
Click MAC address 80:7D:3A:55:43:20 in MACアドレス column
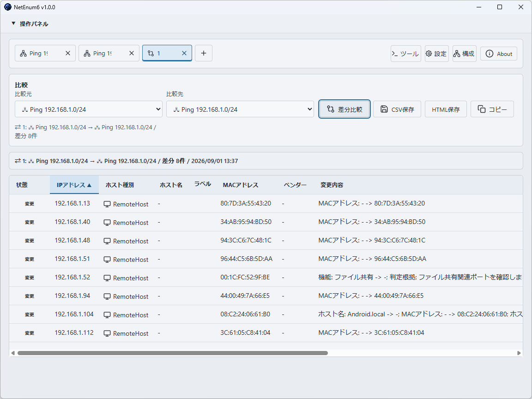tap(246, 203)
